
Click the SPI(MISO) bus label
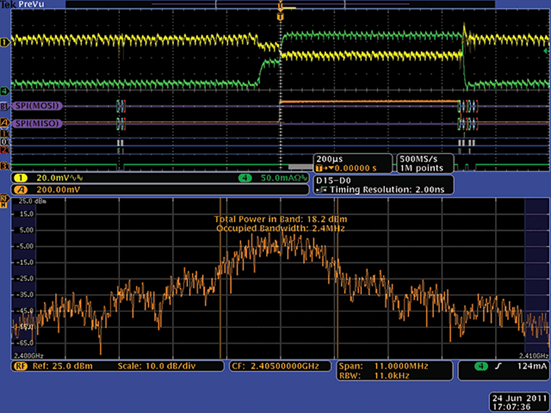click(37, 123)
